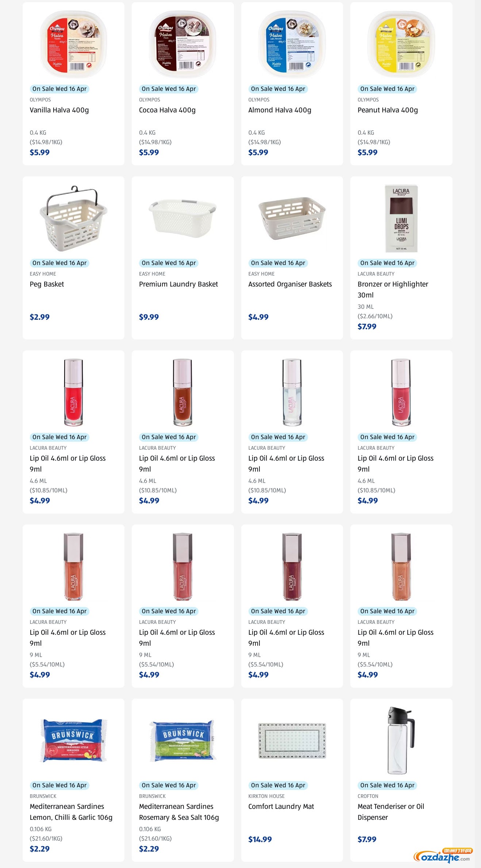Click the Peg Basket product photo

click(73, 218)
